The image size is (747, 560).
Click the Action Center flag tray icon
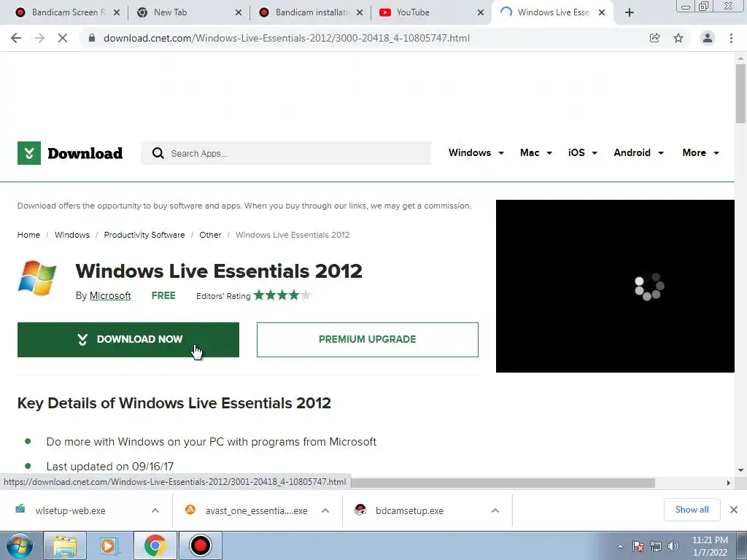638,547
